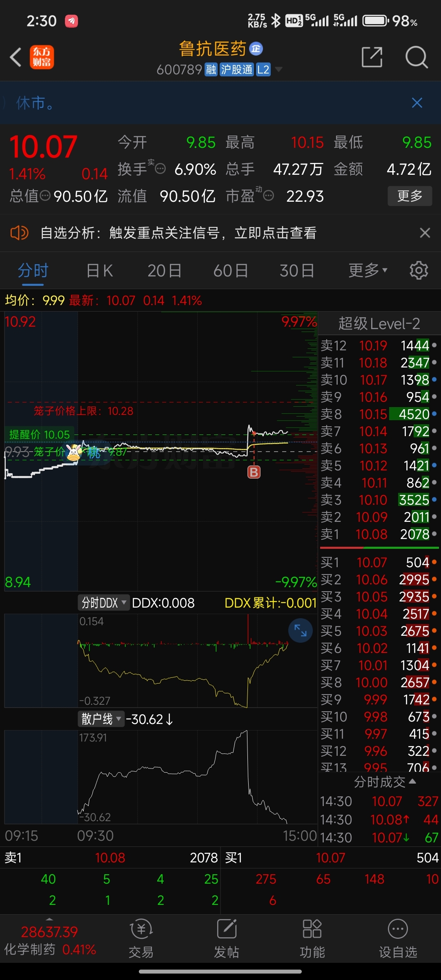The width and height of the screenshot is (441, 980).
Task: Select the 买2 10.06 order row
Action: point(379,579)
